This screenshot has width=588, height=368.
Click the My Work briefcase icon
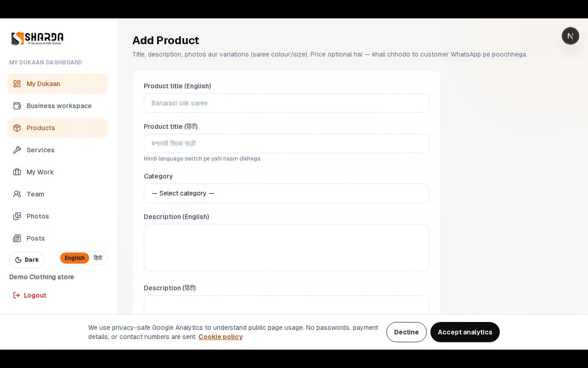17,172
